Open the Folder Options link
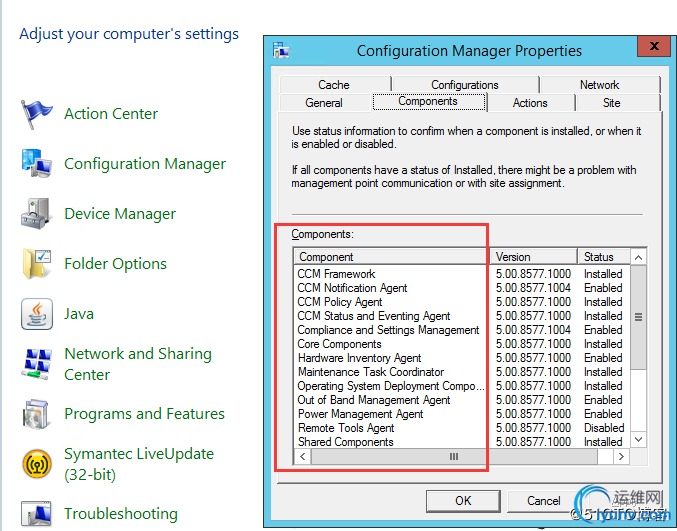Viewport: 677px width, 531px height. (x=115, y=264)
